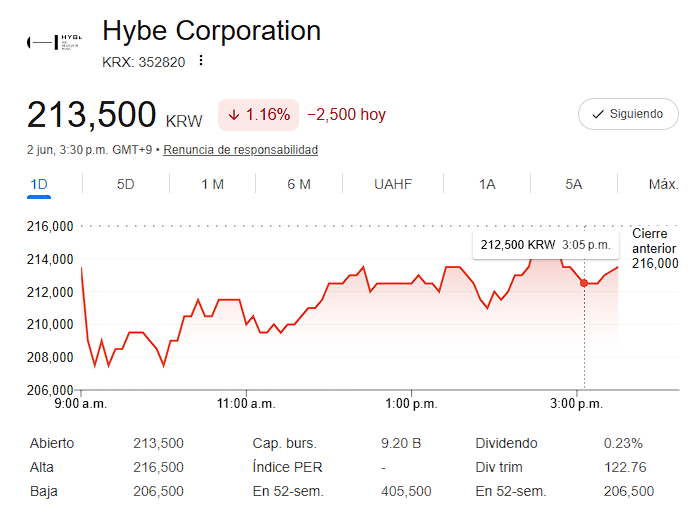Click the Dividendo value 0.23%
This screenshot has width=693, height=532.
click(623, 443)
